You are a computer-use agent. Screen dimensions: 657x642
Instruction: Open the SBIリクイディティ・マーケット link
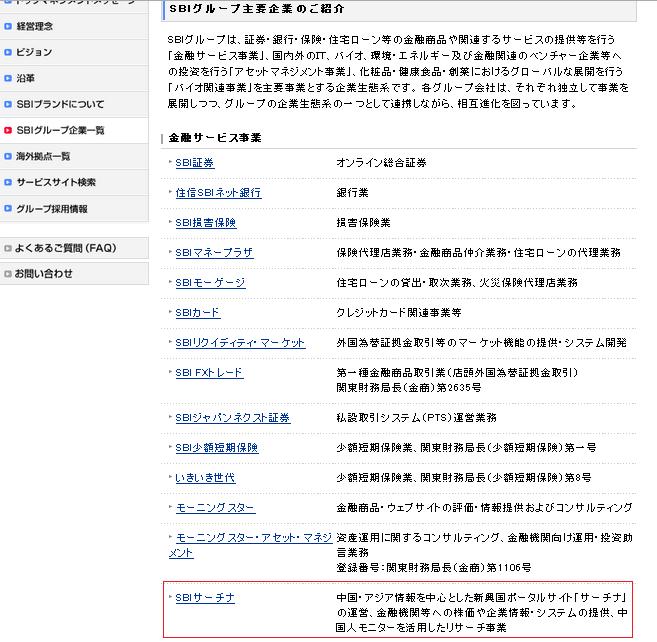(x=240, y=343)
